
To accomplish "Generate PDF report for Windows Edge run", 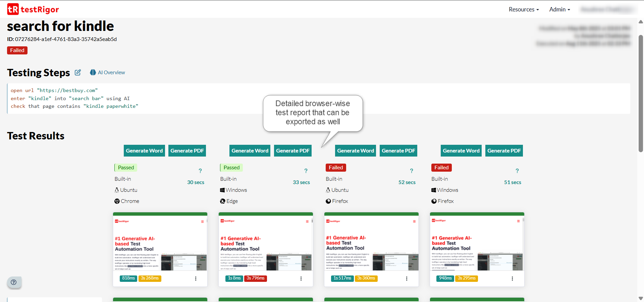I will click(x=292, y=151).
